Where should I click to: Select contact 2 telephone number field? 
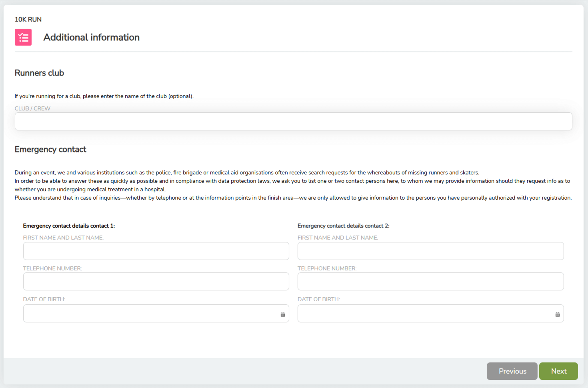pyautogui.click(x=430, y=281)
